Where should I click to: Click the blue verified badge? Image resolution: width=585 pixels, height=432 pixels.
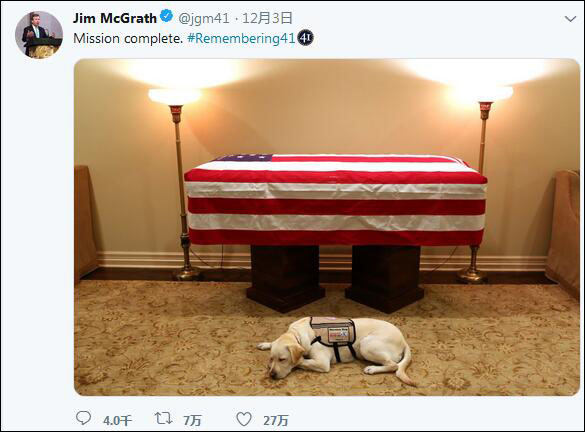pyautogui.click(x=166, y=16)
